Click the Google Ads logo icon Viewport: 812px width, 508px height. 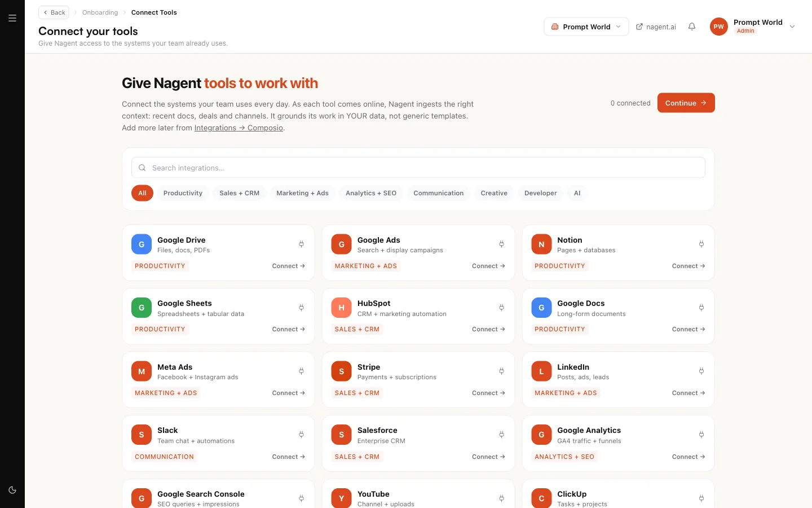[x=341, y=244]
